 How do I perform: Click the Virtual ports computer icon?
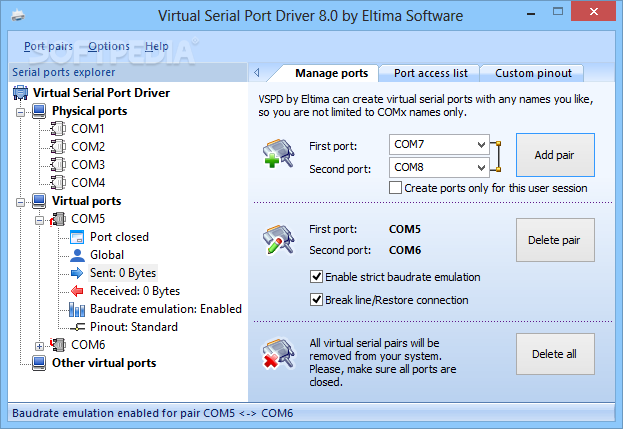coord(39,201)
